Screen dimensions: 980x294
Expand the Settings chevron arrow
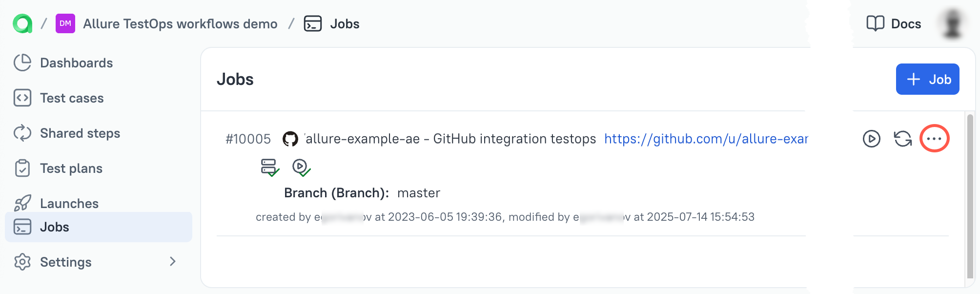point(172,262)
